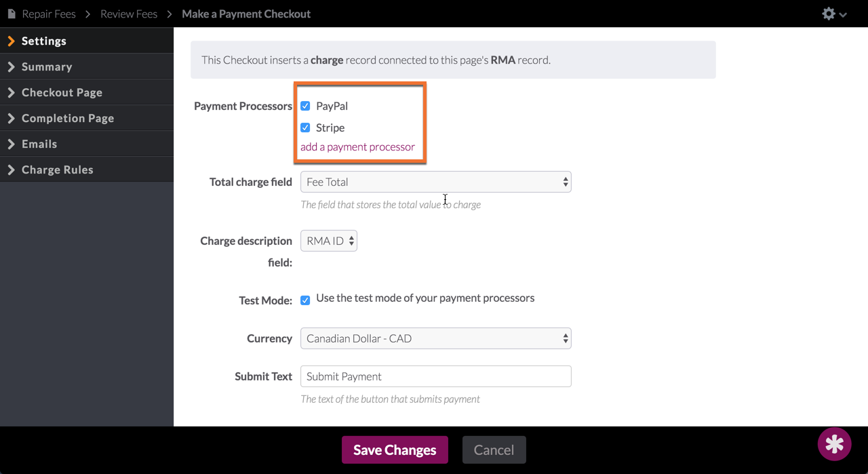The image size is (868, 474).
Task: Open the Currency dropdown
Action: pyautogui.click(x=435, y=338)
